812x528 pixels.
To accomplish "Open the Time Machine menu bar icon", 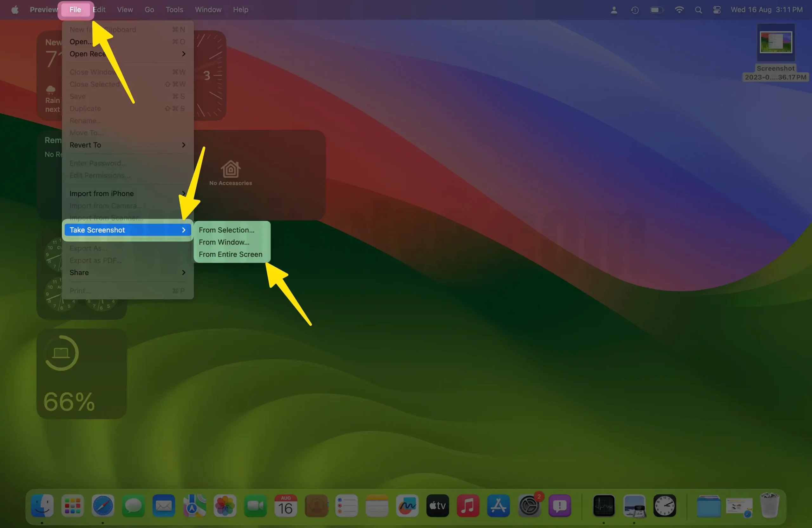I will pyautogui.click(x=635, y=10).
